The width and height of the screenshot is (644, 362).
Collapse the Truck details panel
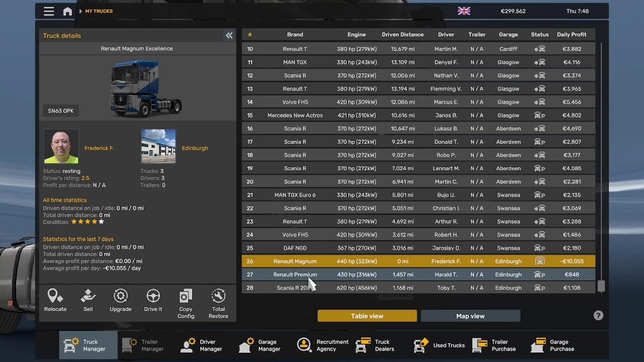(229, 35)
